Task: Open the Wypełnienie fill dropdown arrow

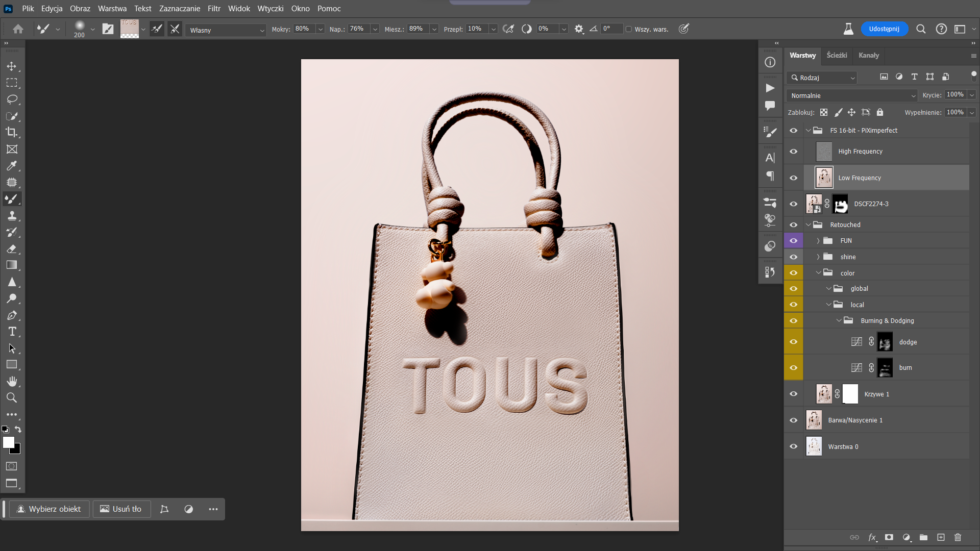Action: 972,113
